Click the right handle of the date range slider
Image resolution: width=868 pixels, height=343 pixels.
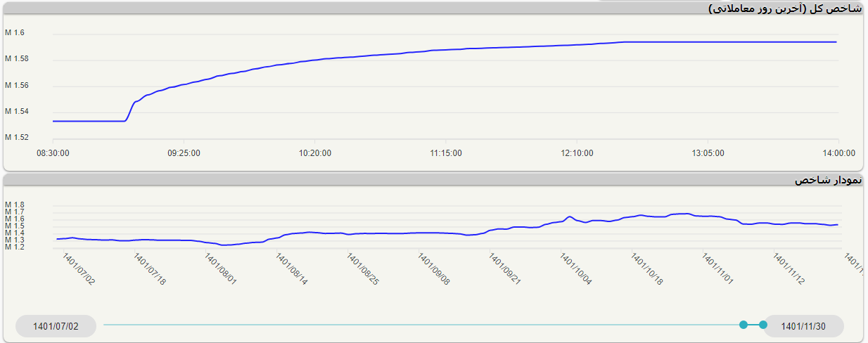[x=763, y=325]
